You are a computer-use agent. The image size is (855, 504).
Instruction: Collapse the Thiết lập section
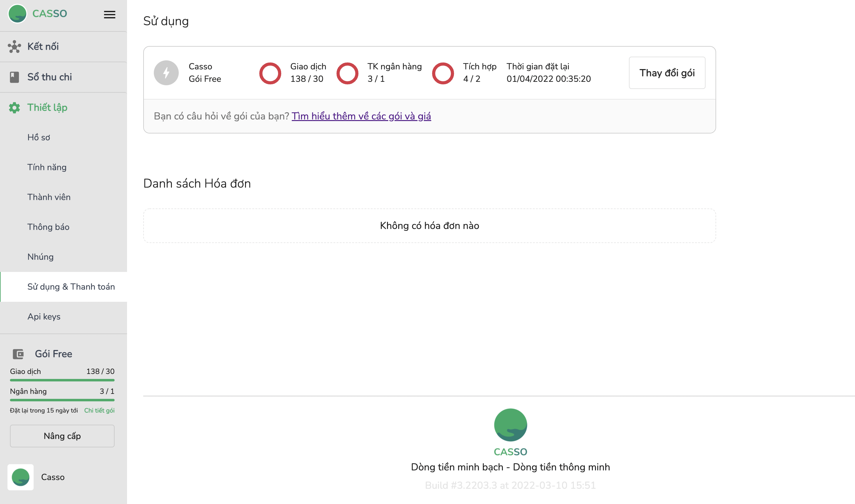tap(64, 108)
